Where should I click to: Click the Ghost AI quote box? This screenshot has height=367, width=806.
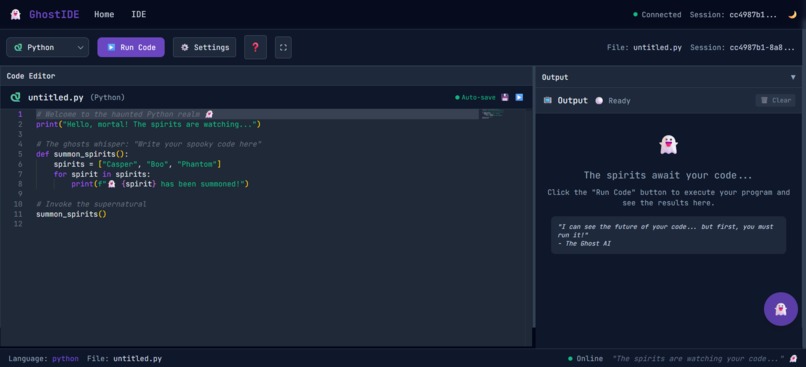[668, 235]
